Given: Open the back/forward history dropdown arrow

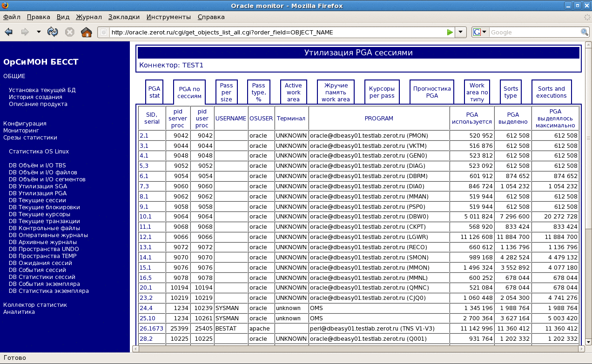Looking at the screenshot, I should [39, 32].
